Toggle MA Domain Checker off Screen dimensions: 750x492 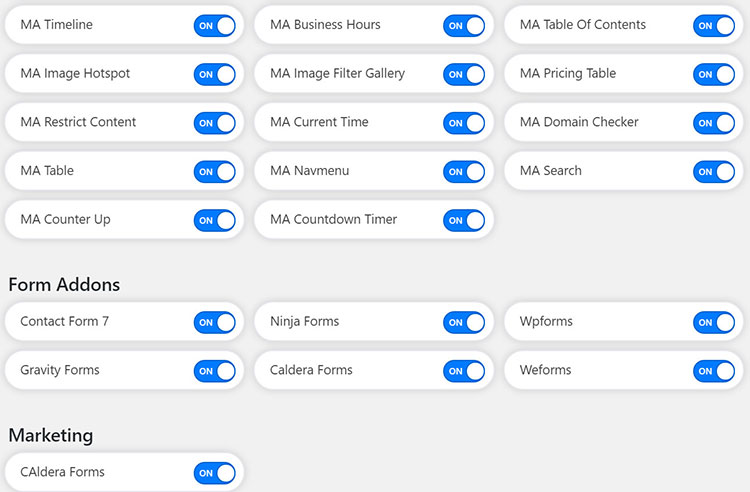pyautogui.click(x=714, y=123)
